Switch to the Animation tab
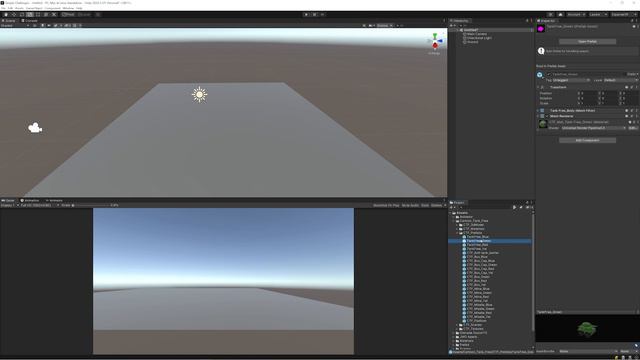The height and width of the screenshot is (360, 640). click(30, 200)
